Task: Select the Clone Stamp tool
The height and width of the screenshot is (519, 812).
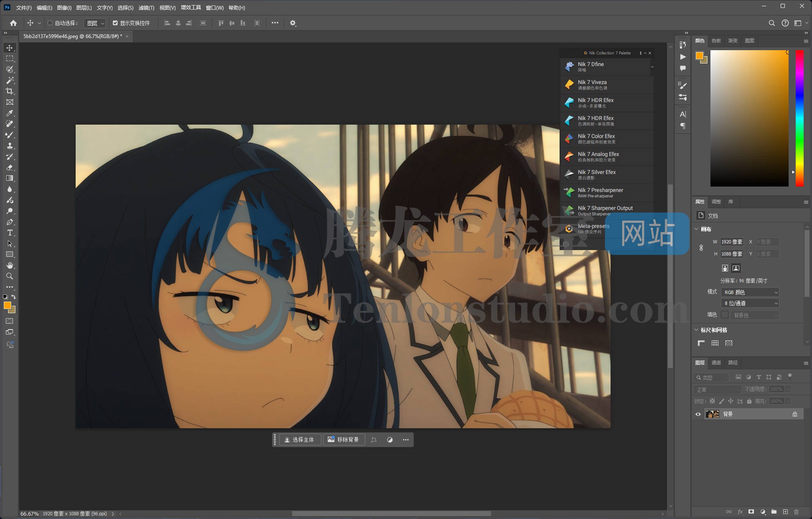Action: coord(10,146)
